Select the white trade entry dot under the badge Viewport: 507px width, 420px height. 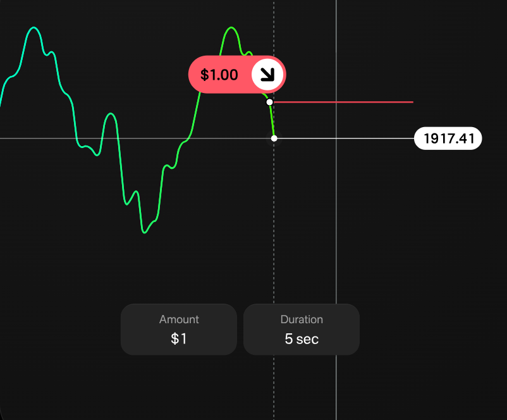[270, 102]
